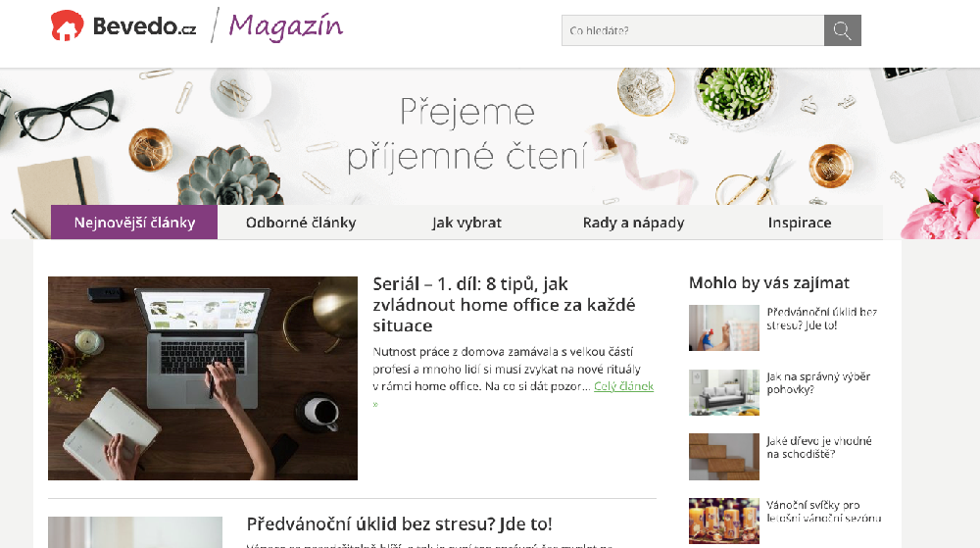Open the Magazín header logo
Screen dimensions: 980x548
285,26
